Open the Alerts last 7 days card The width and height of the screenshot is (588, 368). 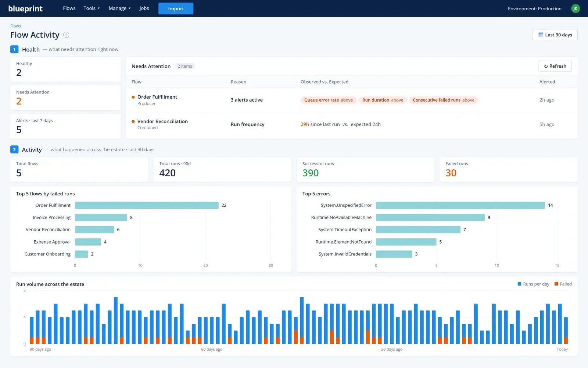pyautogui.click(x=65, y=126)
